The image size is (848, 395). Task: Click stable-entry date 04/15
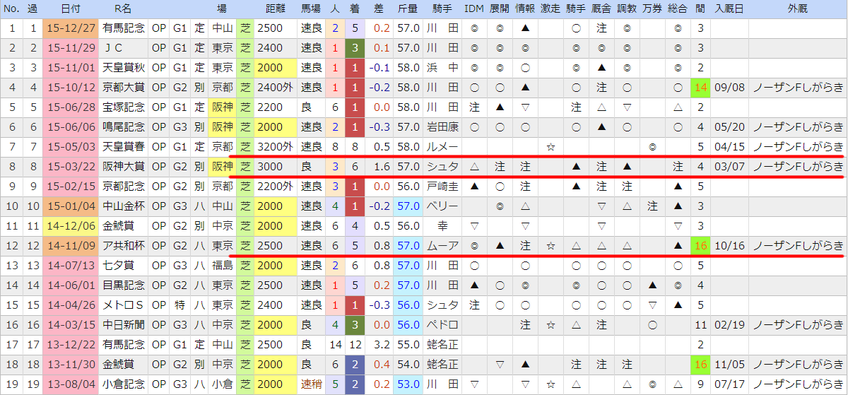728,147
